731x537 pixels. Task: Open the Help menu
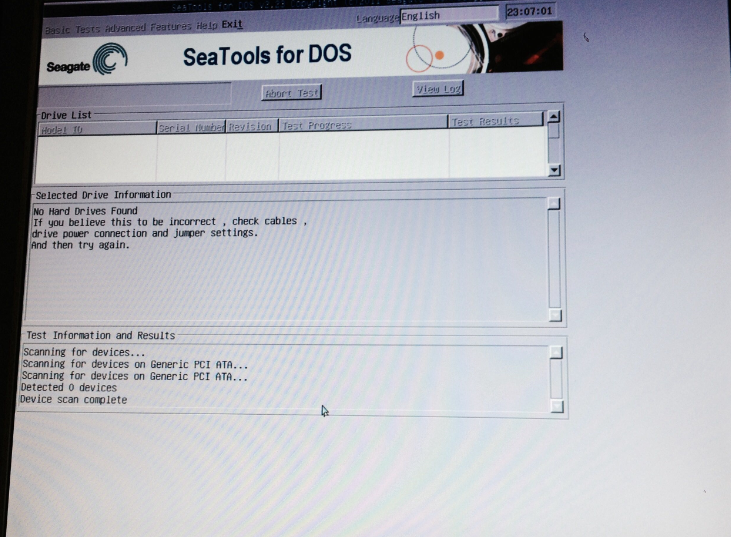(207, 26)
